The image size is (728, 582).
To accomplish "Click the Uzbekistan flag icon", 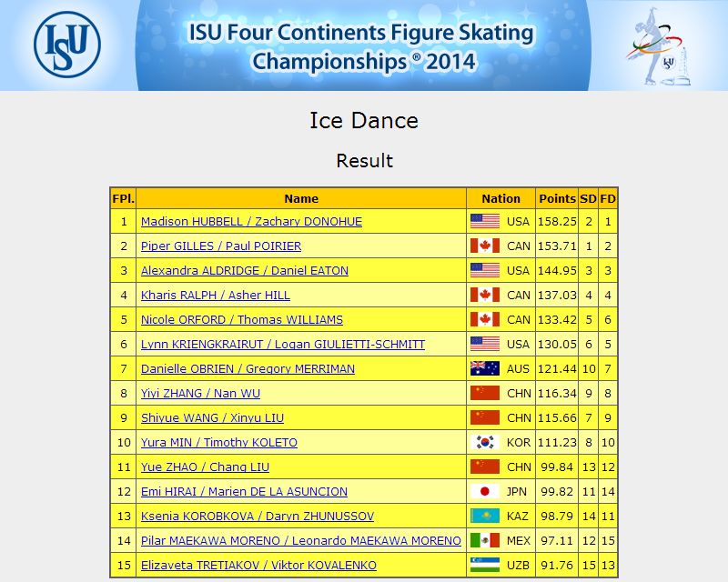I will click(485, 566).
